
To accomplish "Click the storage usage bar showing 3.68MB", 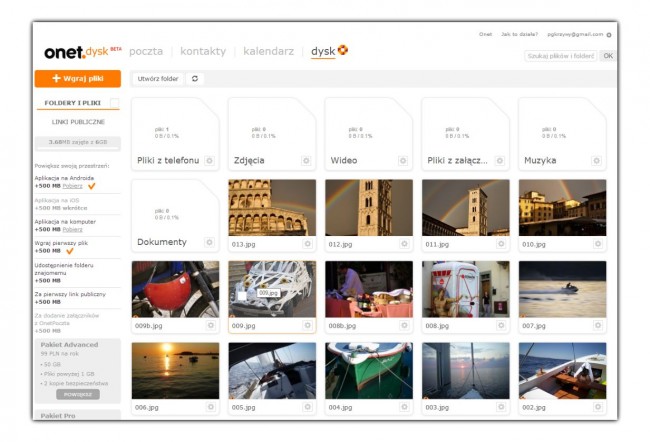I will (x=78, y=143).
